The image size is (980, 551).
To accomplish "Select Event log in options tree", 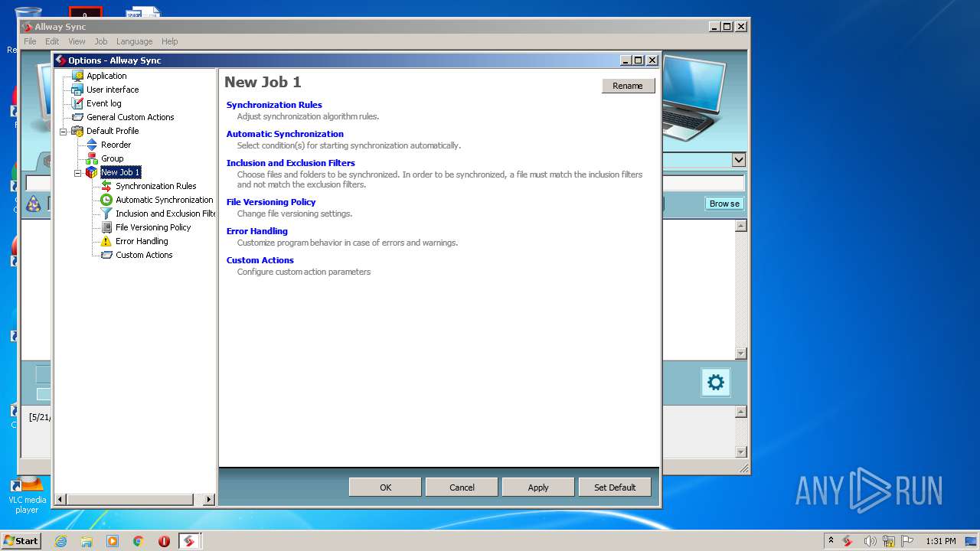I will [x=104, y=103].
